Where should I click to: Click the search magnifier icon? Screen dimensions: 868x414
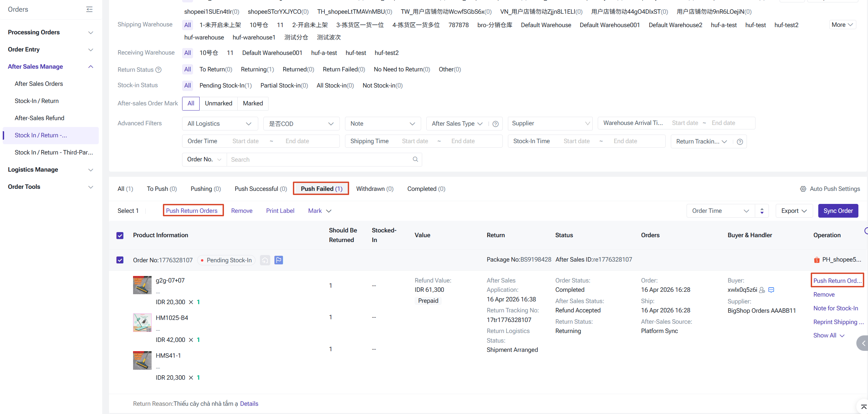tap(415, 159)
